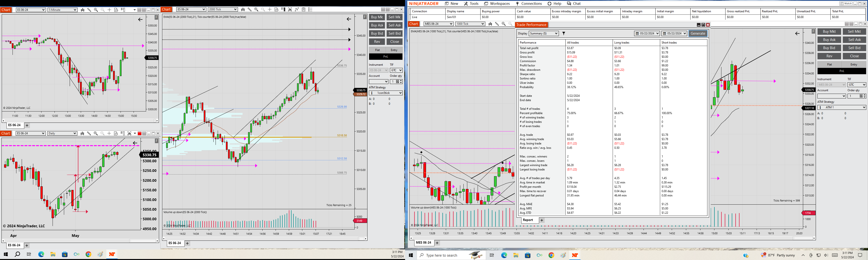Open GTC TIF dropdown in ES Chart Trader
868x260 pixels.
tap(396, 70)
